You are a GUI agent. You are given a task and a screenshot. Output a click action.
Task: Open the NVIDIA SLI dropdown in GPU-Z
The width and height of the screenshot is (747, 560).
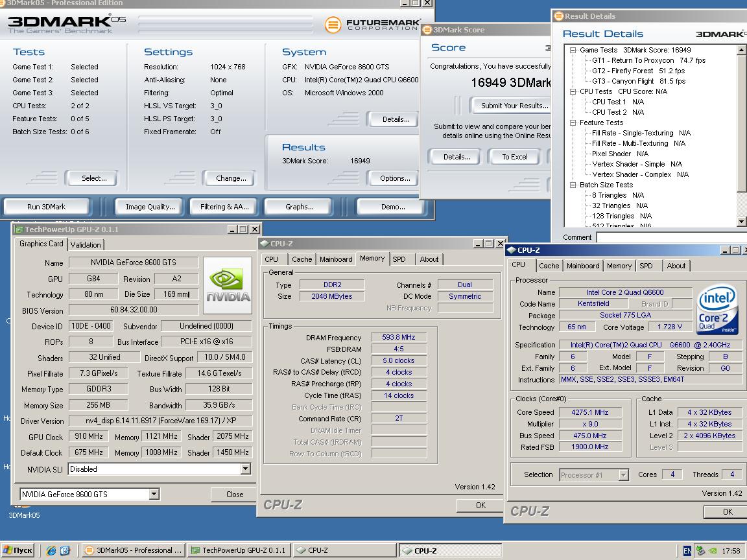click(x=245, y=469)
